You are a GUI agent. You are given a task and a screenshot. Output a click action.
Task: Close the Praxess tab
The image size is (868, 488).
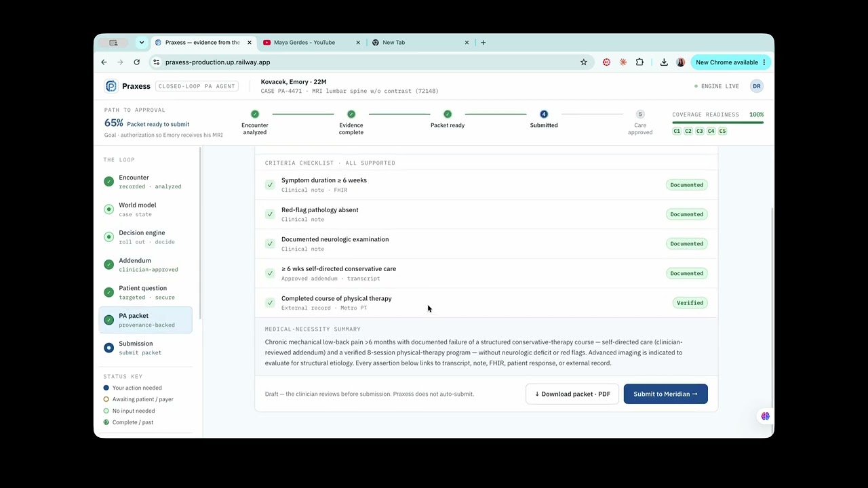(250, 42)
